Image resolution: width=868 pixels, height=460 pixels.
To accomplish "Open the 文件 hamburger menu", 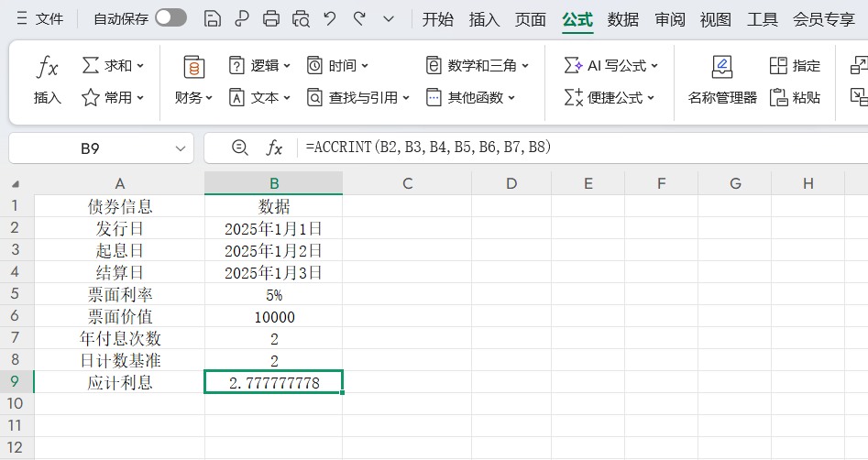I will 39,19.
